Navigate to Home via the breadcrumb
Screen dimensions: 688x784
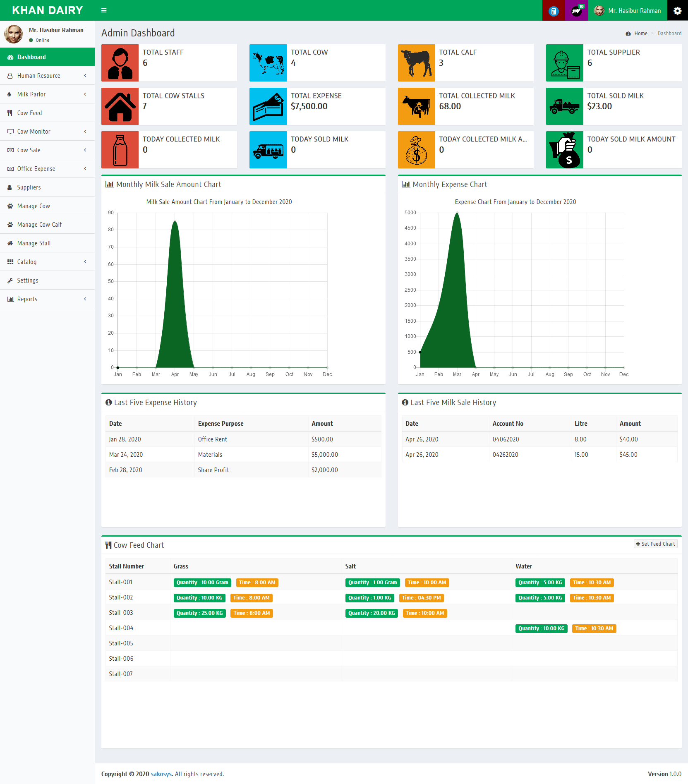(x=641, y=33)
